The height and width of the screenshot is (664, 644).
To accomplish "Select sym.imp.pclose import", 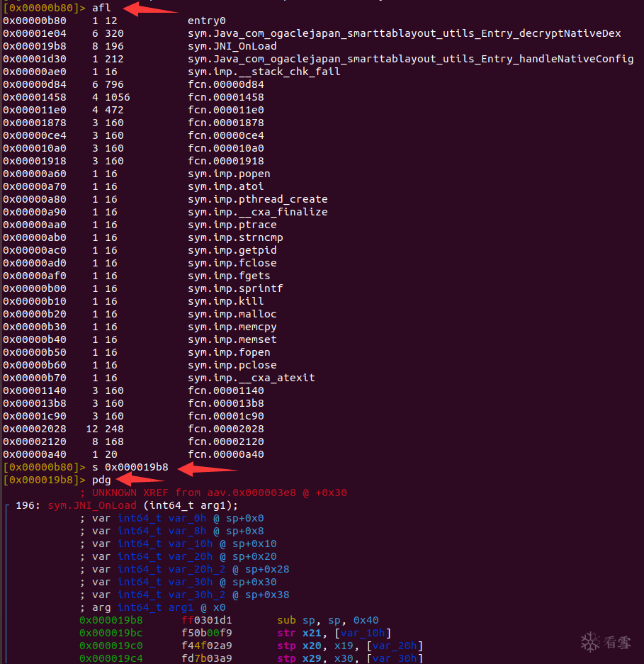I will click(x=232, y=365).
